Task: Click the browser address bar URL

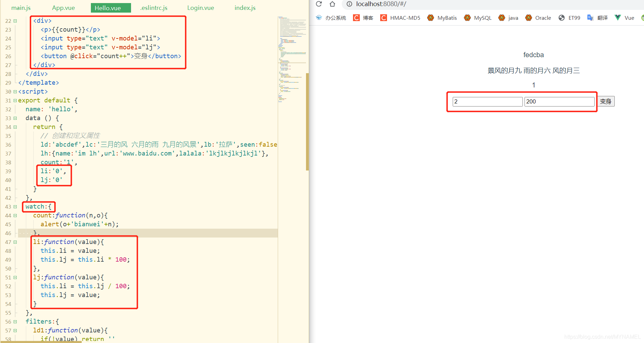Action: point(381,4)
